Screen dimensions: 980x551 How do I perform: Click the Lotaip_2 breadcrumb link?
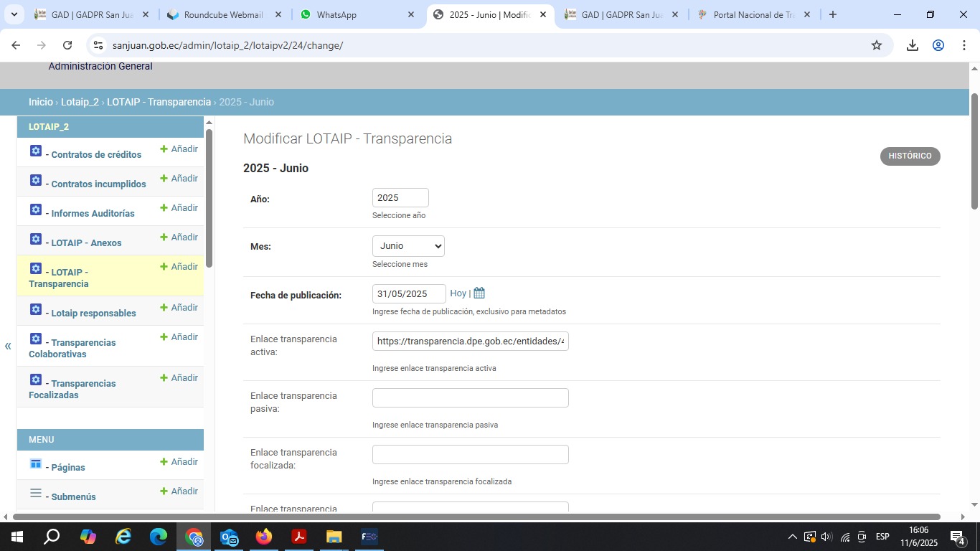click(x=80, y=102)
